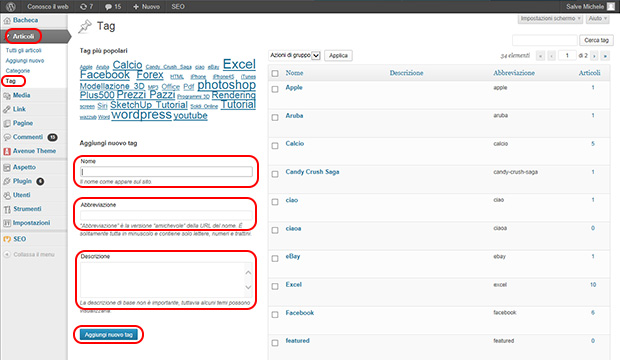Open the photoshop tag cloud link
620x360 pixels.
pos(227,85)
